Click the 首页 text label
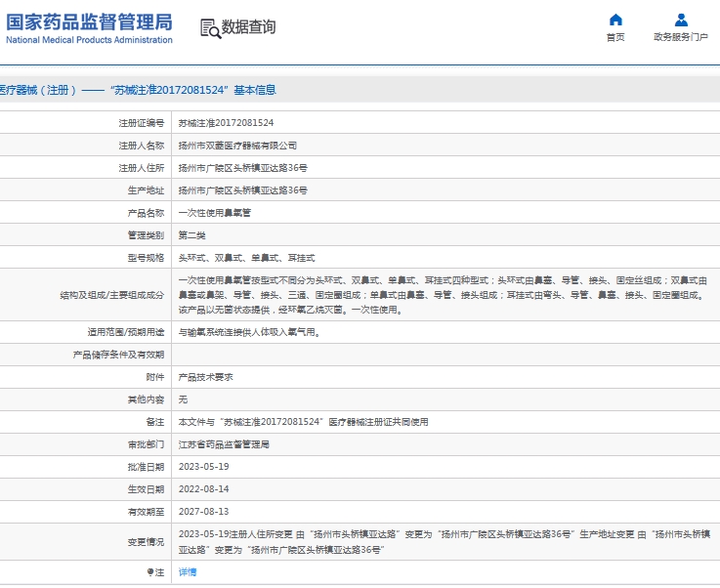This screenshot has width=720, height=588. (615, 37)
